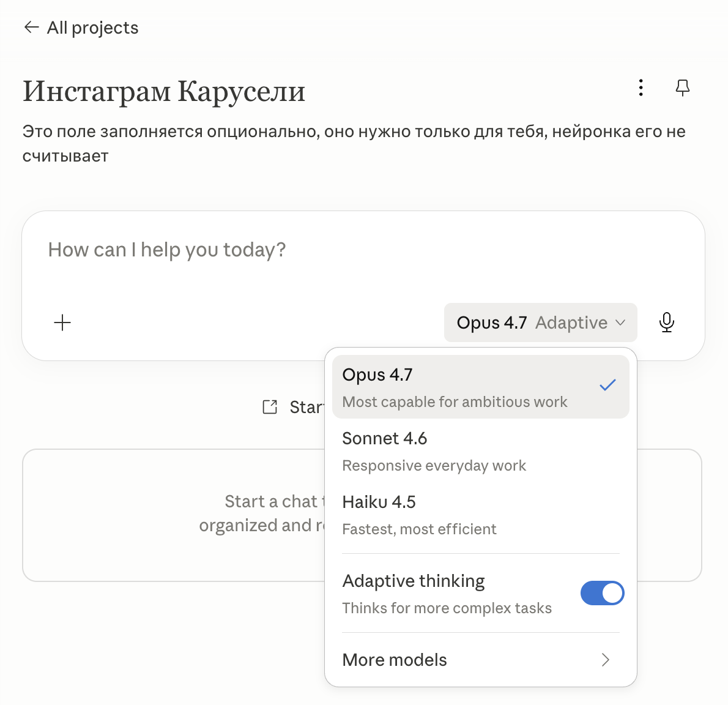
Task: Click the Инстаграм Карусели project title
Action: [x=165, y=91]
